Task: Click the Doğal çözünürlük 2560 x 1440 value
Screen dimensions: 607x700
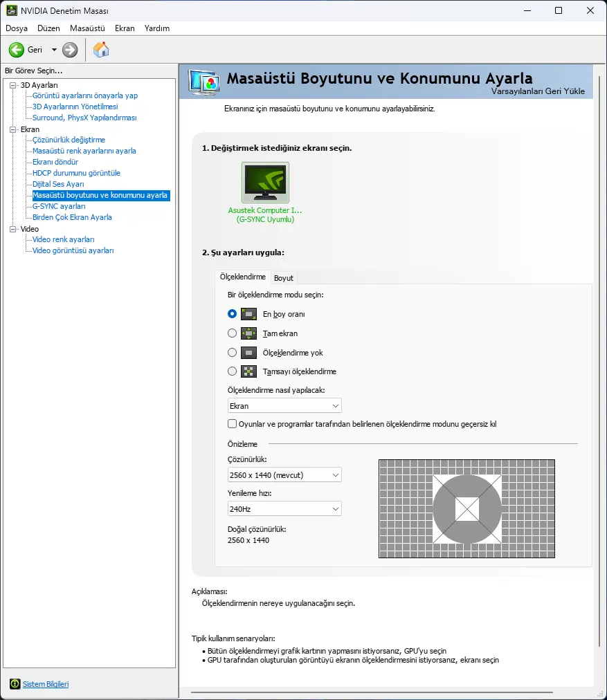Action: click(x=248, y=540)
